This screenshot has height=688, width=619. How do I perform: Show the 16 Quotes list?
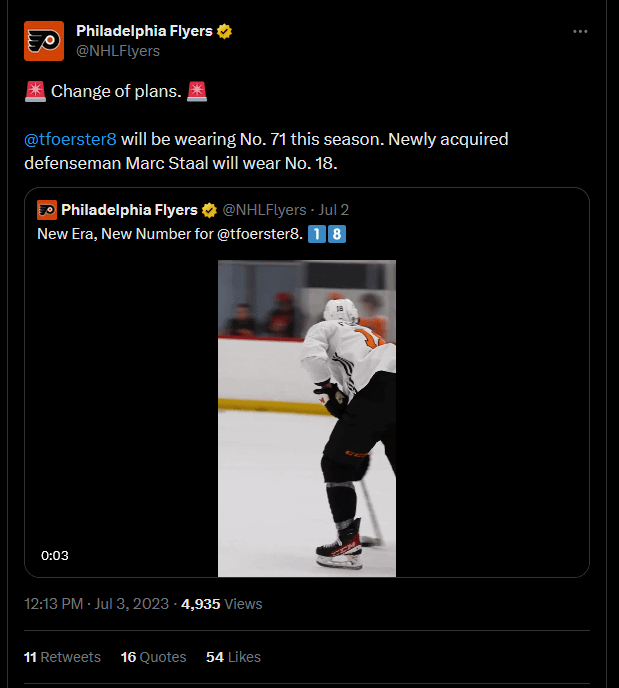click(153, 657)
